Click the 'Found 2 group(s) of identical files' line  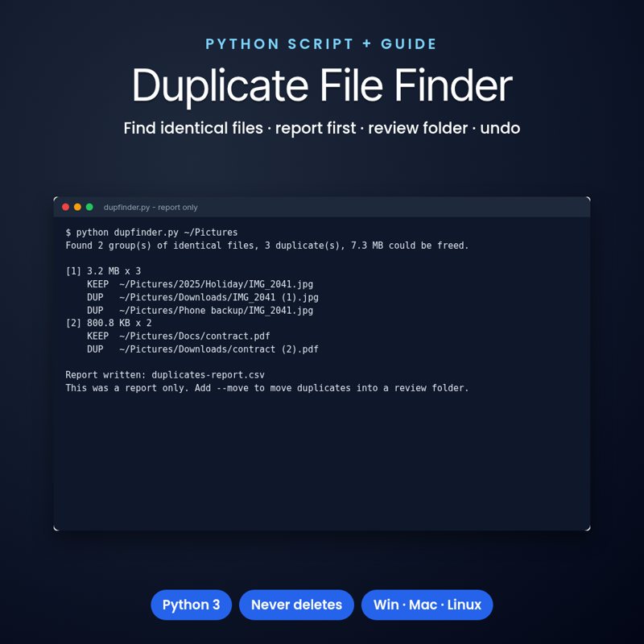click(267, 246)
